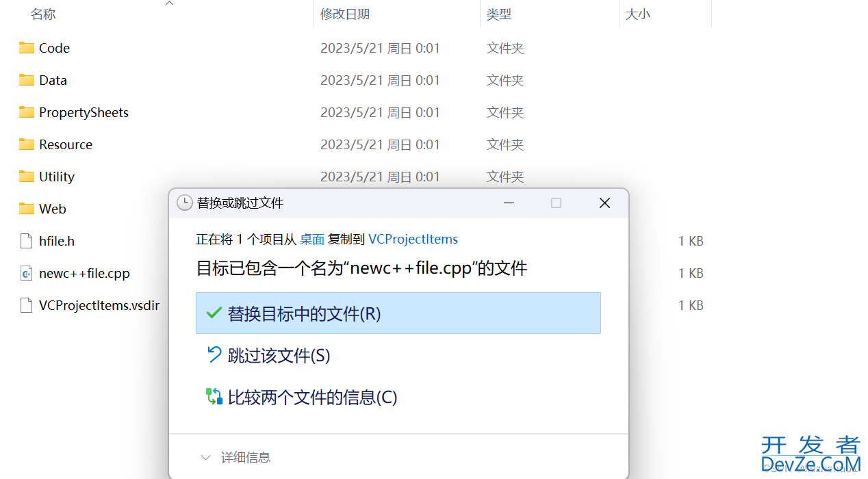Expand 详细信息 chevron in dialog
The width and height of the screenshot is (868, 479).
click(205, 457)
